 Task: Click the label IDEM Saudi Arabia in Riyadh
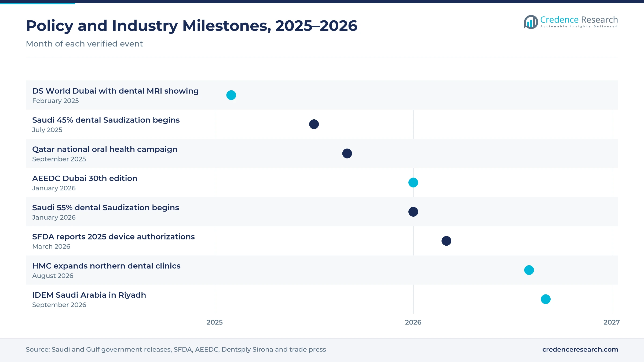pyautogui.click(x=89, y=295)
